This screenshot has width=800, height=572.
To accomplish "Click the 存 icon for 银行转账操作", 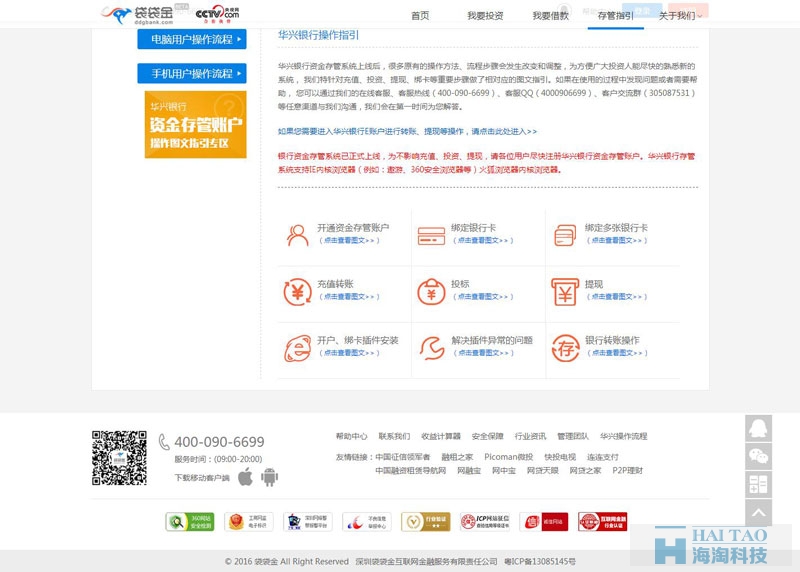I will 565,349.
